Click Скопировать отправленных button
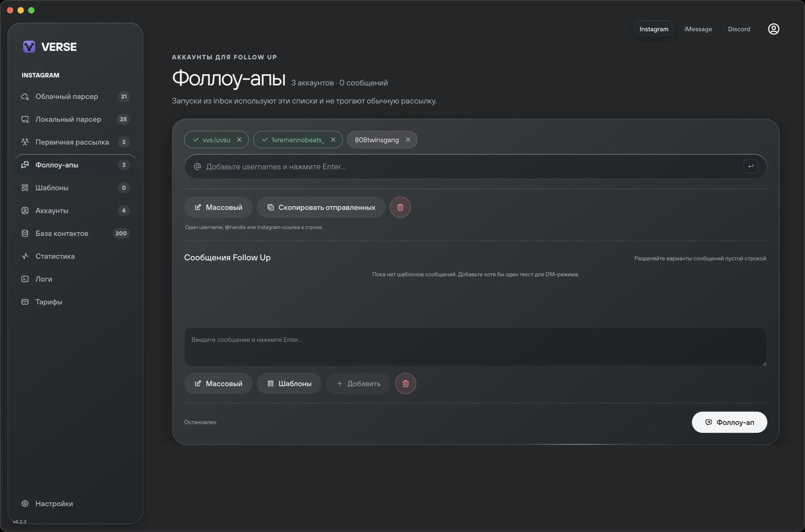 coord(321,207)
